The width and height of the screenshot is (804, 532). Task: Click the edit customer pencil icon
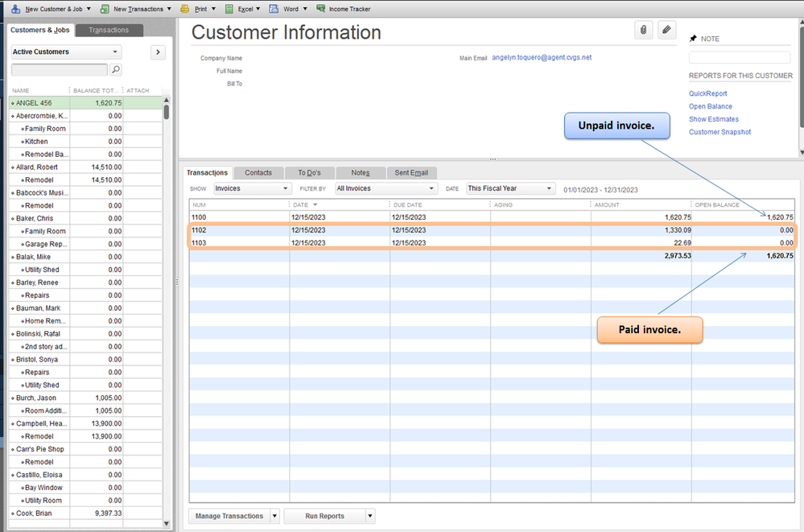[x=666, y=31]
